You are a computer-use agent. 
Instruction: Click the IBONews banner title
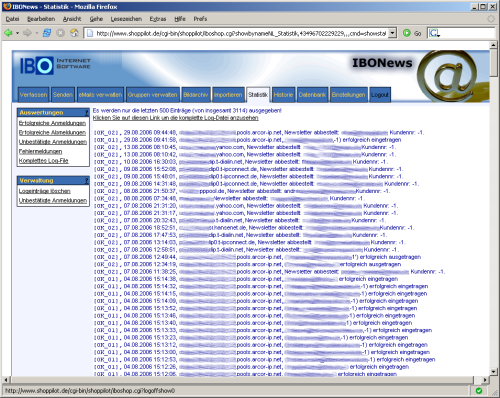point(382,63)
